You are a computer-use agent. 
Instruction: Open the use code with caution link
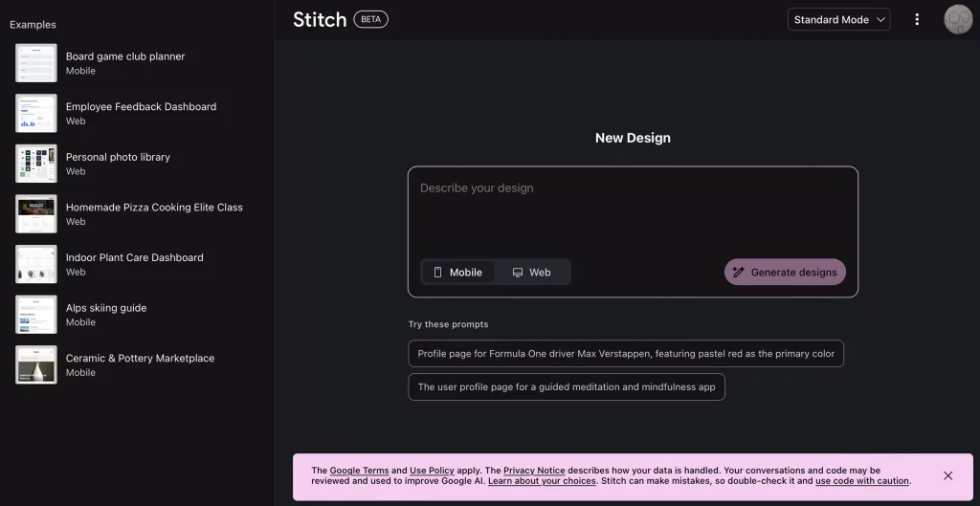pyautogui.click(x=862, y=481)
